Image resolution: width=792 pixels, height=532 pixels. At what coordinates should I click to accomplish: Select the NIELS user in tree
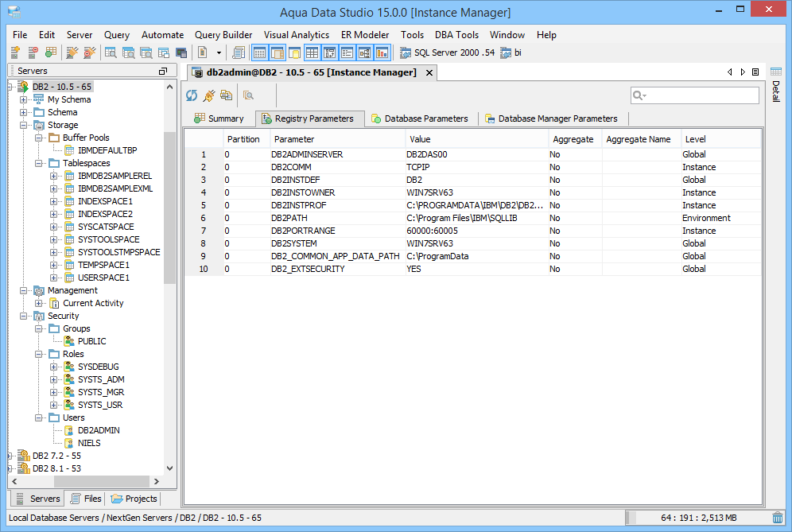(89, 443)
